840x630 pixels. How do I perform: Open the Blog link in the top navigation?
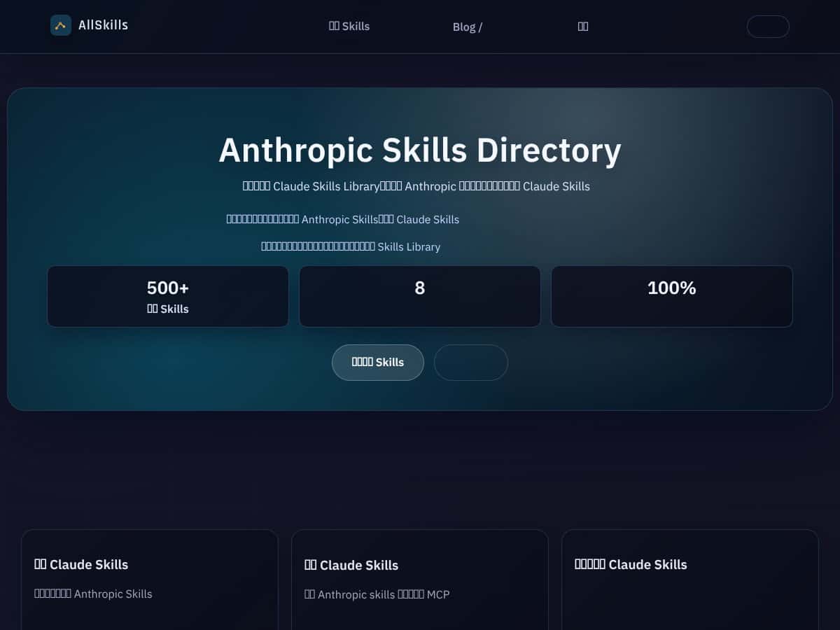[467, 27]
